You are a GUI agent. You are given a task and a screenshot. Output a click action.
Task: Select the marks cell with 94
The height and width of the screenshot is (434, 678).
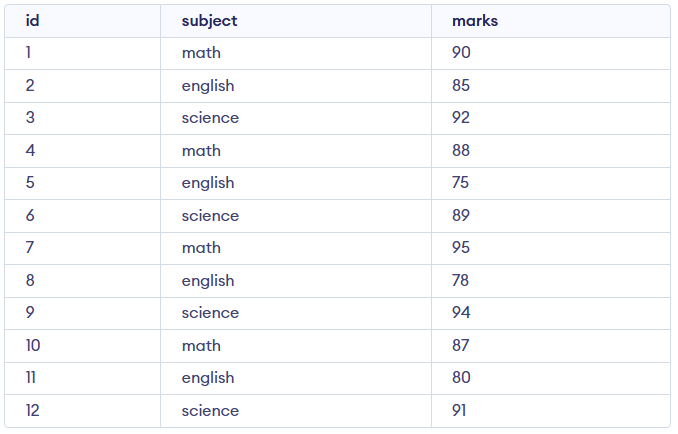click(x=461, y=313)
